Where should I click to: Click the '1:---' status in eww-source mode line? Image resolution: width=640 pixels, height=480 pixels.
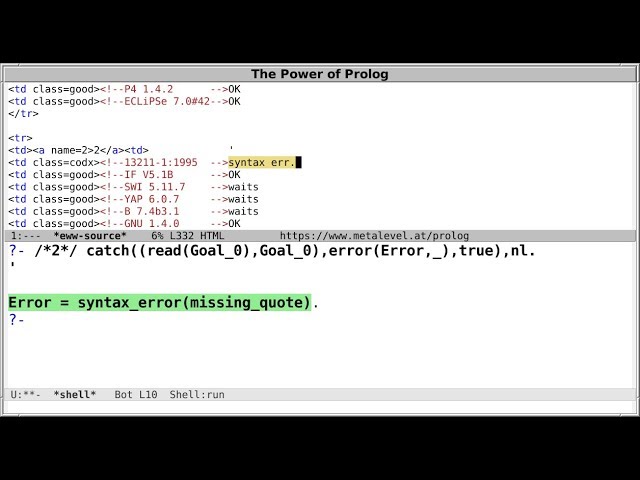pyautogui.click(x=26, y=236)
